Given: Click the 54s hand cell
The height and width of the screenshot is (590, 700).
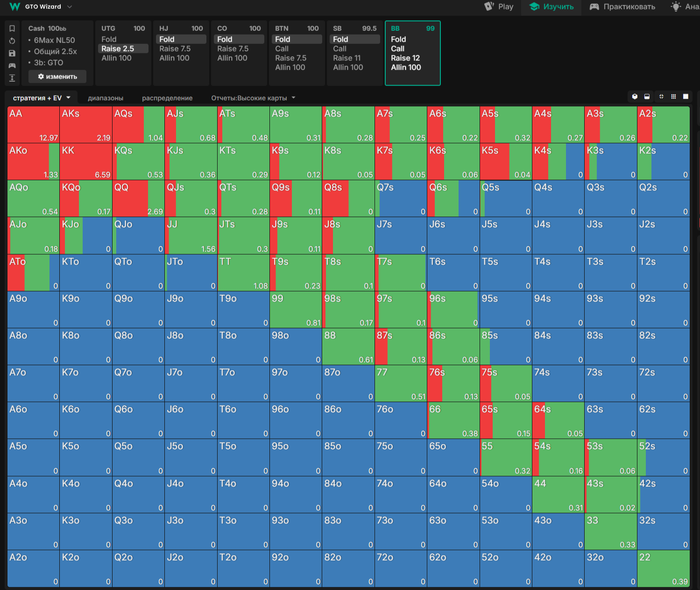Looking at the screenshot, I should tap(558, 457).
